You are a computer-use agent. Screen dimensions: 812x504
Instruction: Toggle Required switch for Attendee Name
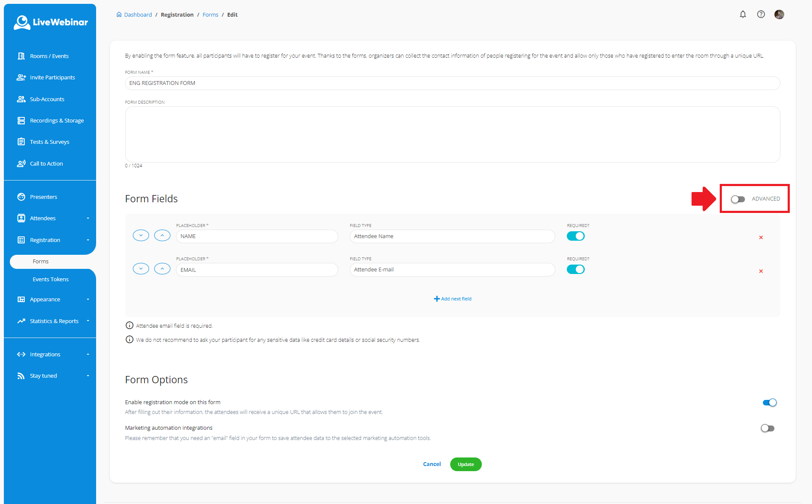(575, 236)
